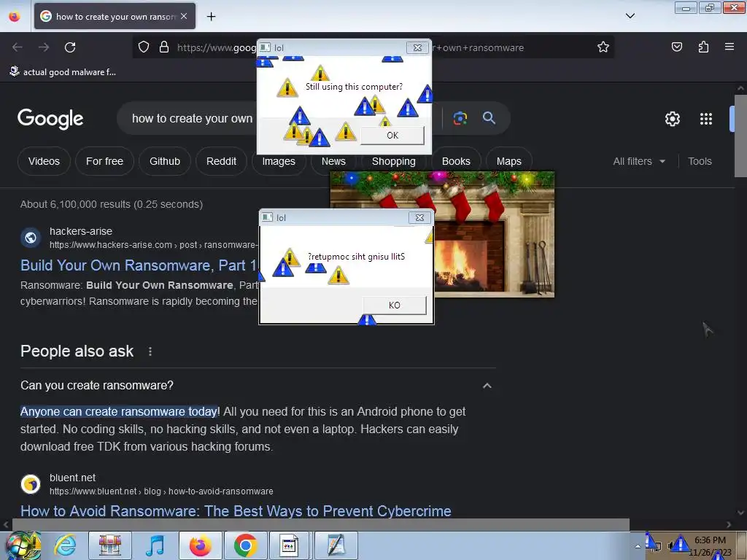
Task: Submit search with magnifier icon
Action: tap(489, 117)
